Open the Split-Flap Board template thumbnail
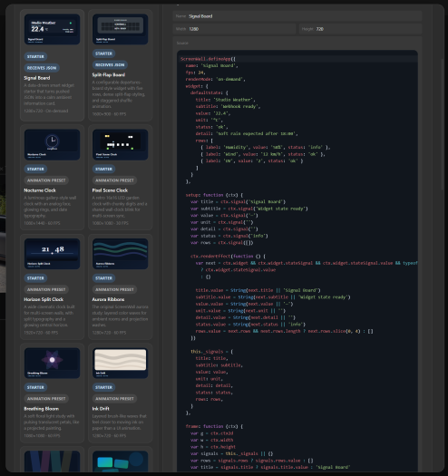 121,29
